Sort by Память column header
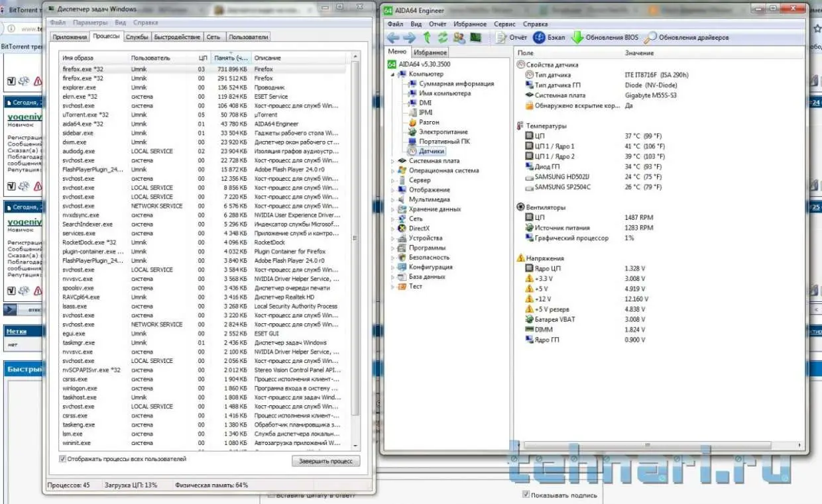The height and width of the screenshot is (504, 822). pyautogui.click(x=231, y=58)
